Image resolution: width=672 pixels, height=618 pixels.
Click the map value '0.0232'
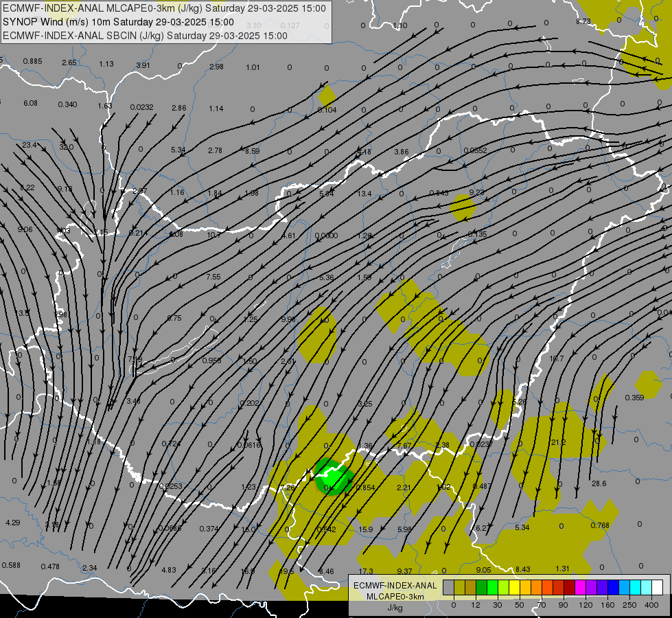142,107
